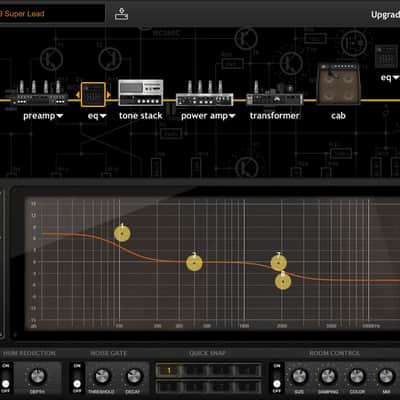400x400 pixels.
Task: Toggle Room Control on/off switch
Action: (x=277, y=378)
